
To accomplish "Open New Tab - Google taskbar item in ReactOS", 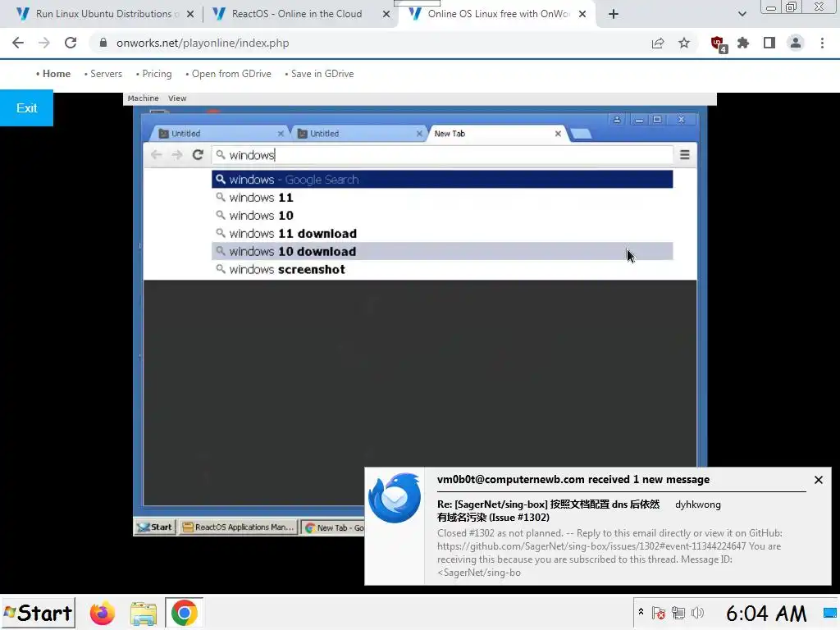I will [x=334, y=527].
